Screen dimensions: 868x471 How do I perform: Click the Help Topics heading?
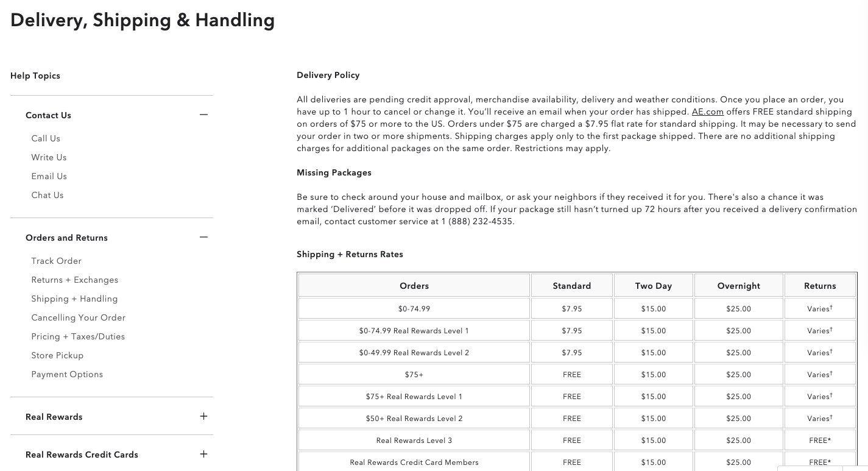(35, 76)
